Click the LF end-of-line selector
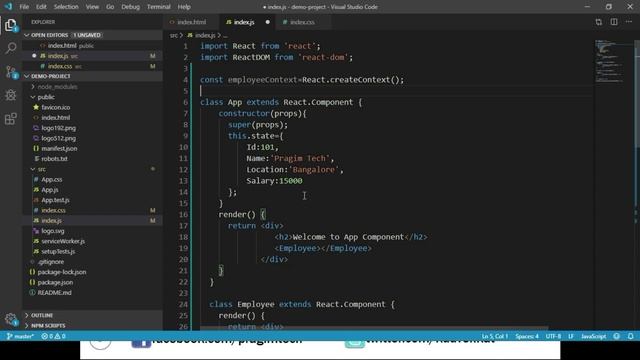Image resolution: width=640 pixels, height=360 pixels. 571,336
